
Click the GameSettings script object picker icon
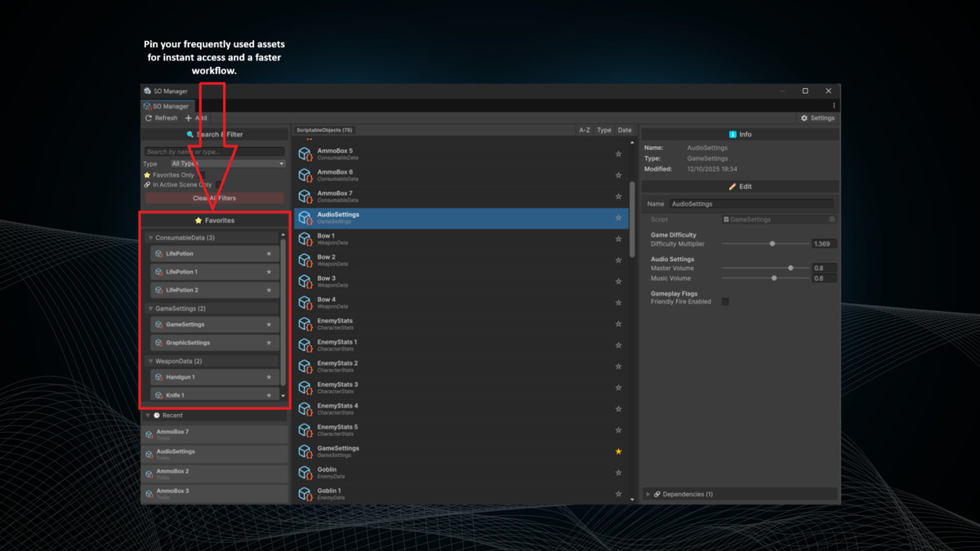(832, 220)
